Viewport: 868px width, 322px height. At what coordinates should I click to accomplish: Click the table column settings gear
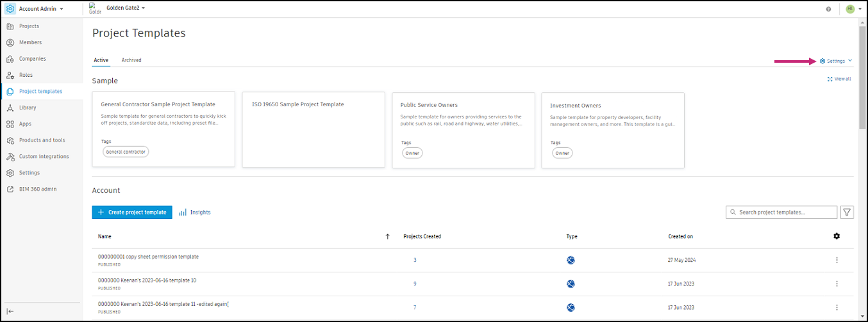pyautogui.click(x=837, y=236)
